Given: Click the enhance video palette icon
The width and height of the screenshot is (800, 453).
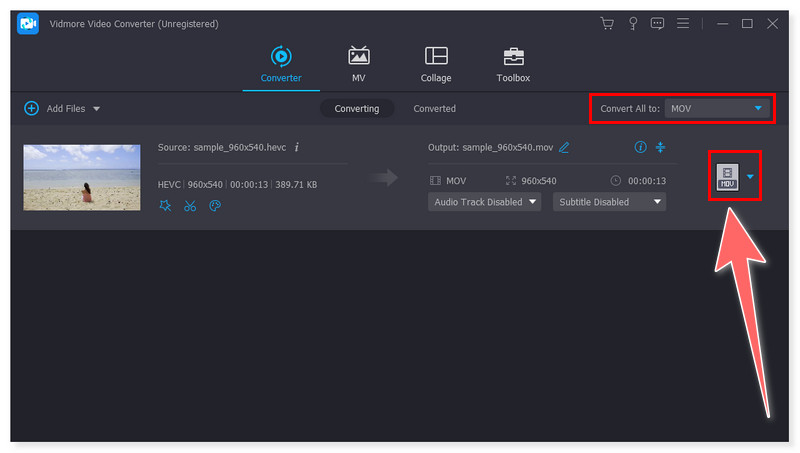Looking at the screenshot, I should (214, 205).
